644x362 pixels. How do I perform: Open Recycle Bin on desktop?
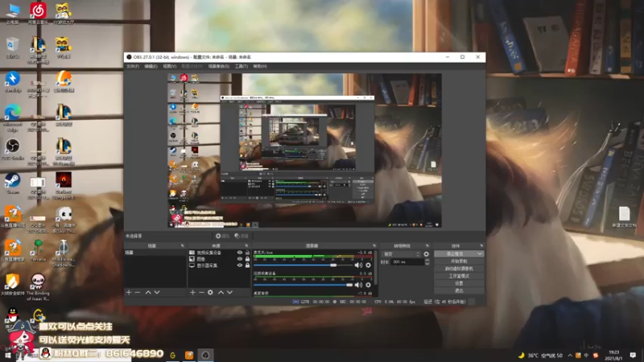[13, 47]
